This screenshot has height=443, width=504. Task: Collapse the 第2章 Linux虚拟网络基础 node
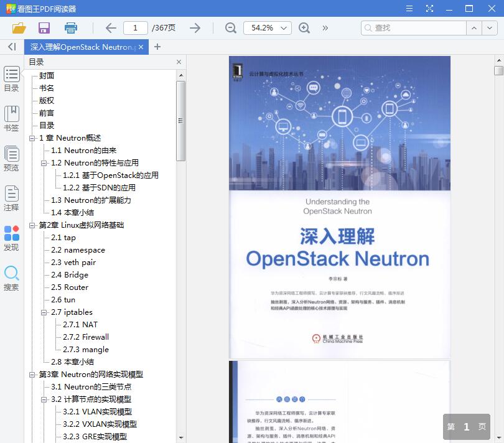[32, 225]
